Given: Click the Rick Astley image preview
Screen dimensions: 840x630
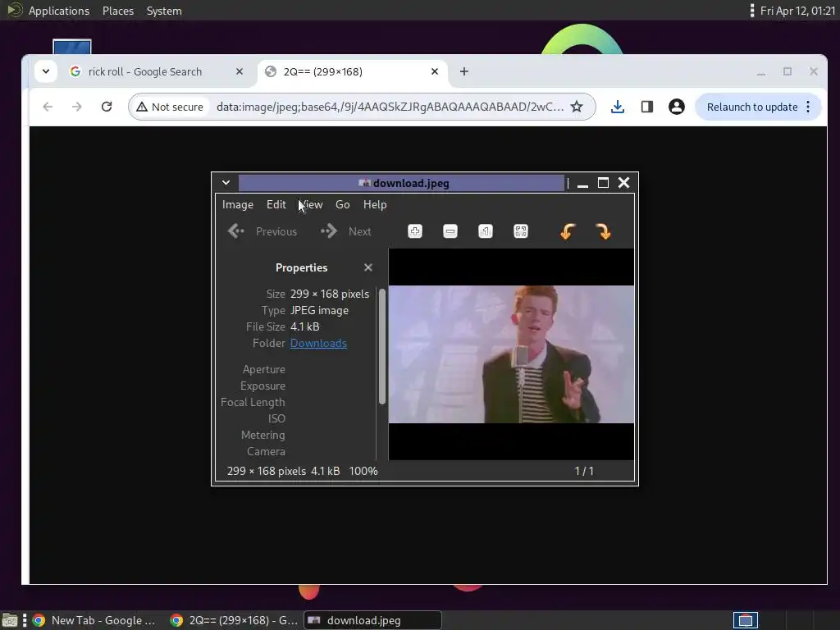Looking at the screenshot, I should 511,354.
